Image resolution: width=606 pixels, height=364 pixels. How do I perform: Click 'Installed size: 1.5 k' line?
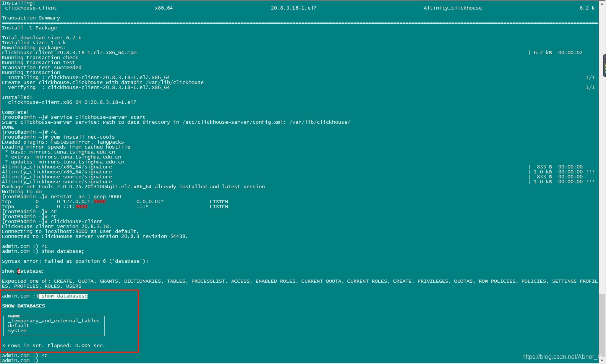pyautogui.click(x=34, y=43)
